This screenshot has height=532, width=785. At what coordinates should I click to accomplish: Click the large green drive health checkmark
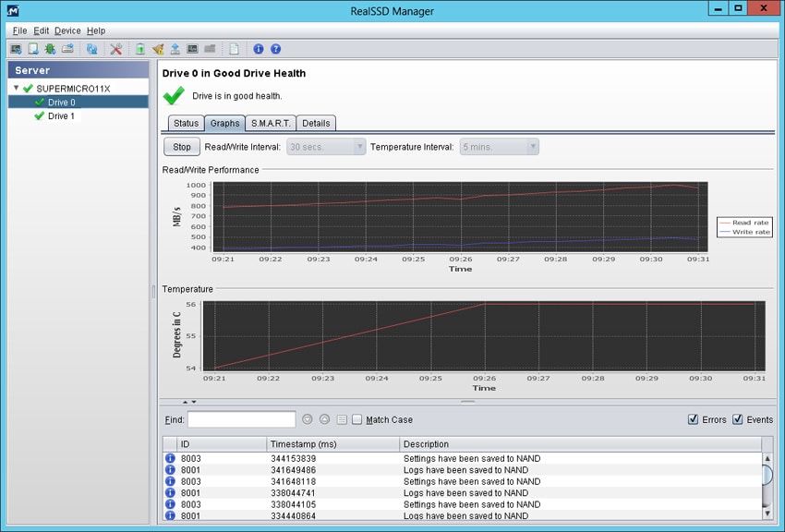[x=174, y=95]
